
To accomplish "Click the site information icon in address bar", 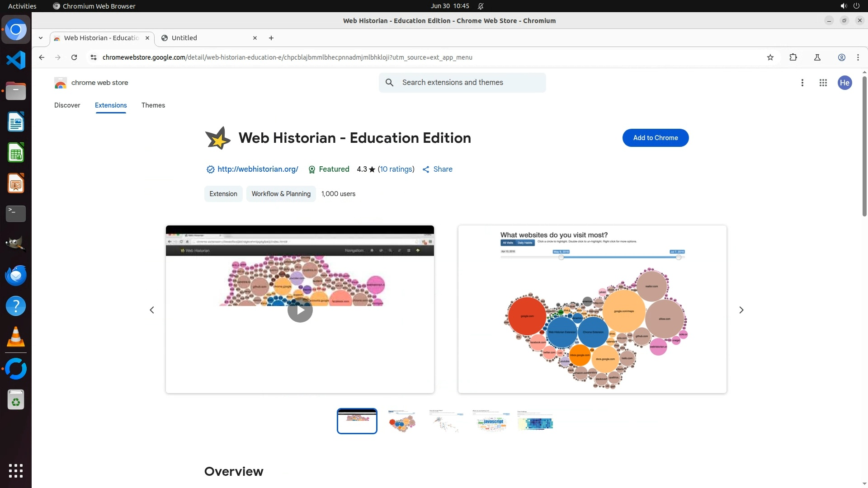I will pos(93,57).
